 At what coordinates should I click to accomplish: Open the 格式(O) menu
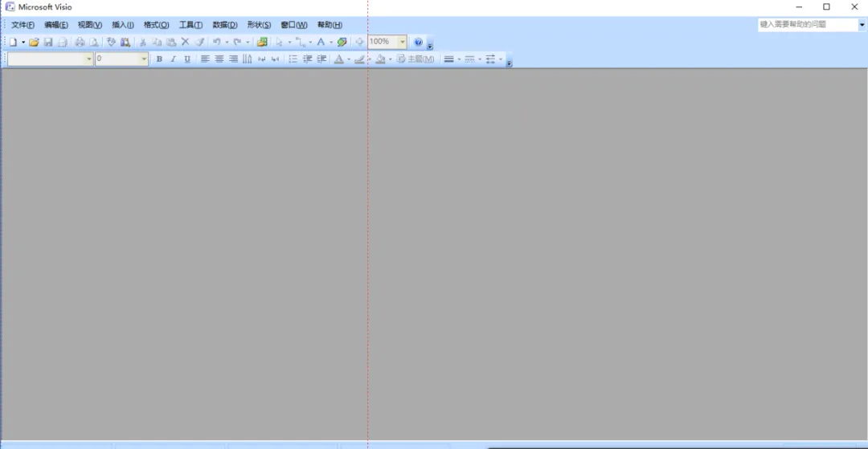[156, 25]
